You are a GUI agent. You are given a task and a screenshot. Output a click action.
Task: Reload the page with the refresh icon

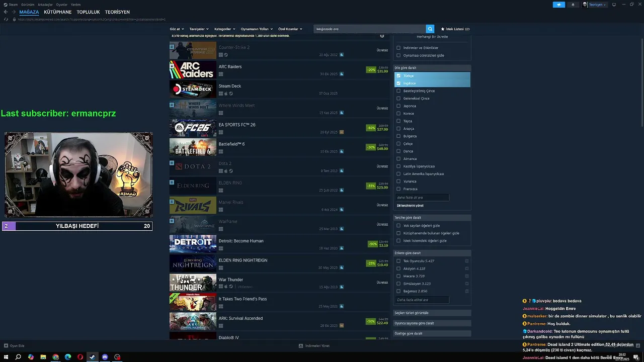point(6,19)
